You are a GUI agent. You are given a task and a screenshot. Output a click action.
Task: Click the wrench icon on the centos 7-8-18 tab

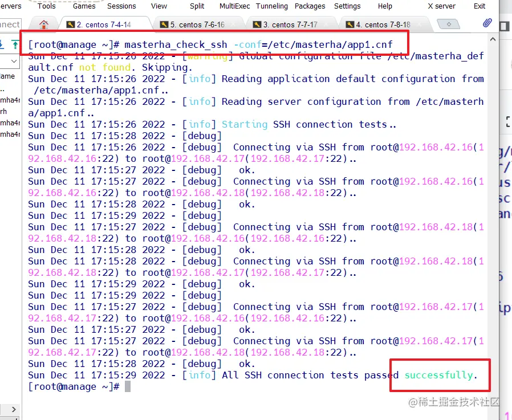(350, 25)
